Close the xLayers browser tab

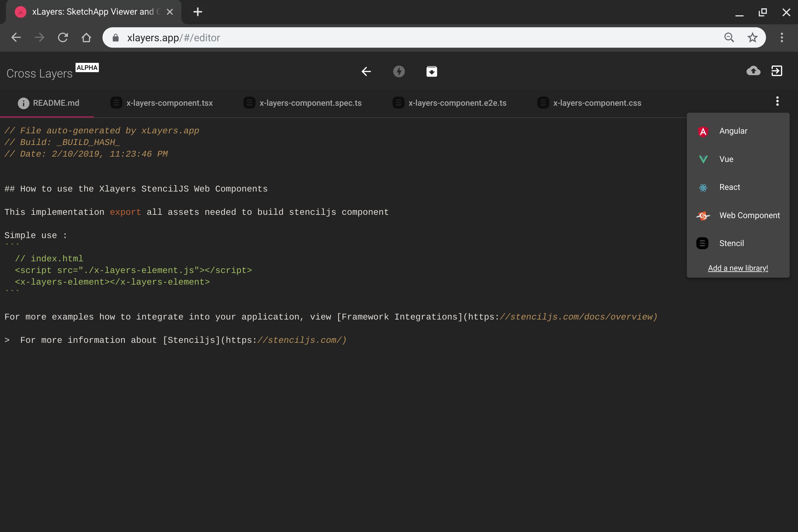tap(170, 12)
